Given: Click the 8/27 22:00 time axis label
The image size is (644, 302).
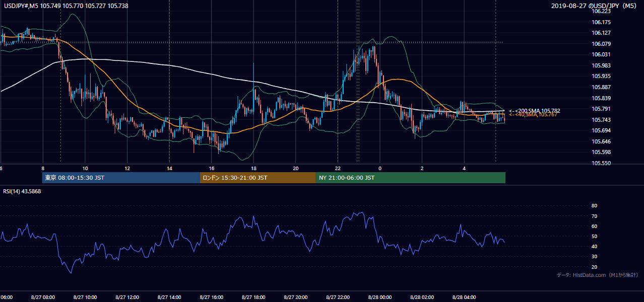Looking at the screenshot, I should 338,297.
